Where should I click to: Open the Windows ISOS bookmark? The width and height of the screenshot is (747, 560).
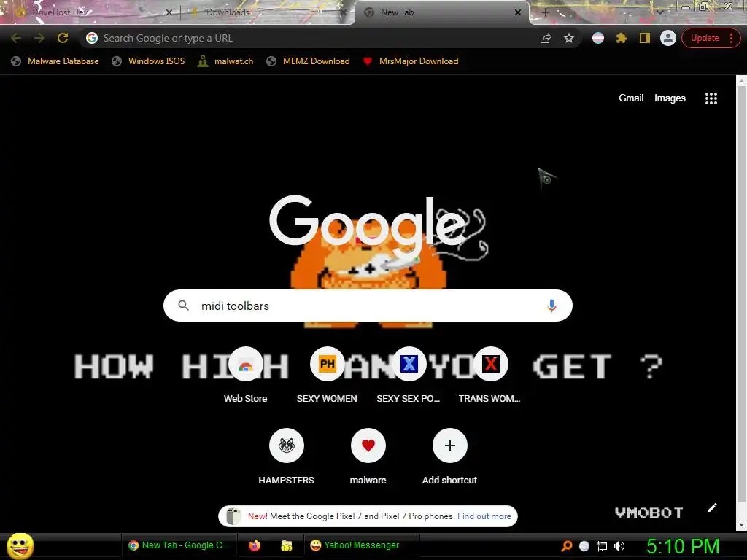point(148,61)
